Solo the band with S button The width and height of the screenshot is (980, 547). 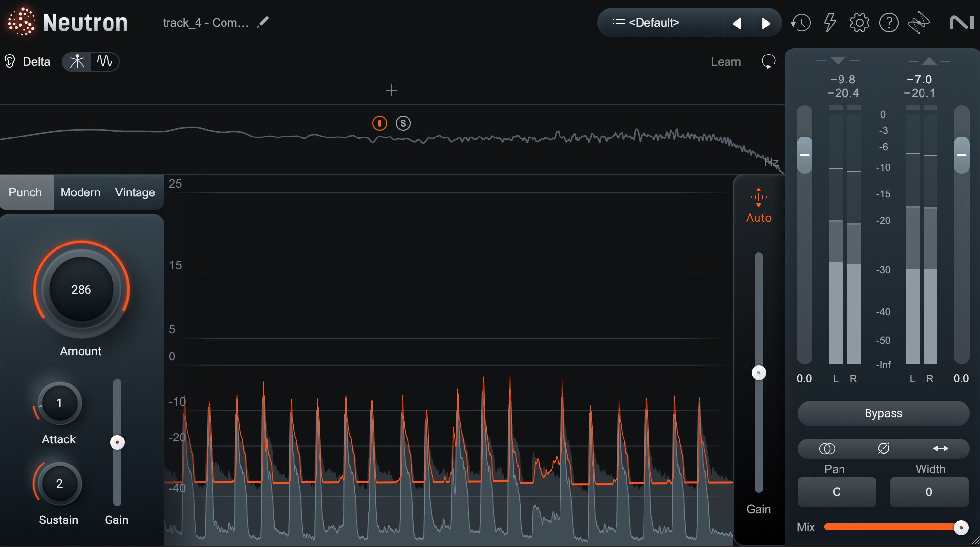[x=403, y=123]
